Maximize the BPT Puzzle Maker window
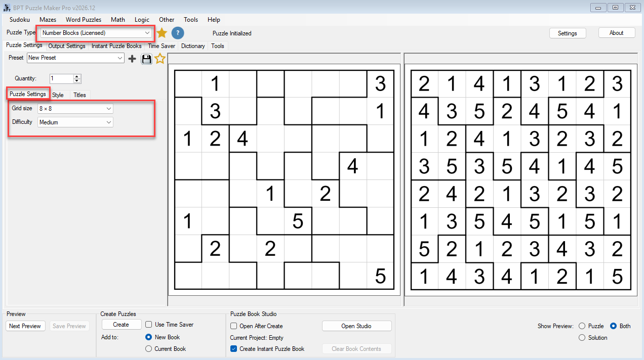The image size is (644, 360). point(616,8)
